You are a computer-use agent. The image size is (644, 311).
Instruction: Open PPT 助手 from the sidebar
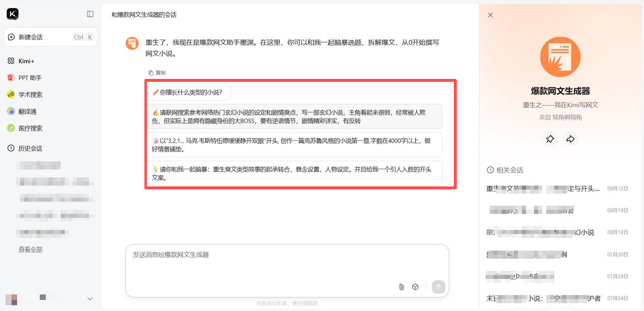[x=25, y=78]
